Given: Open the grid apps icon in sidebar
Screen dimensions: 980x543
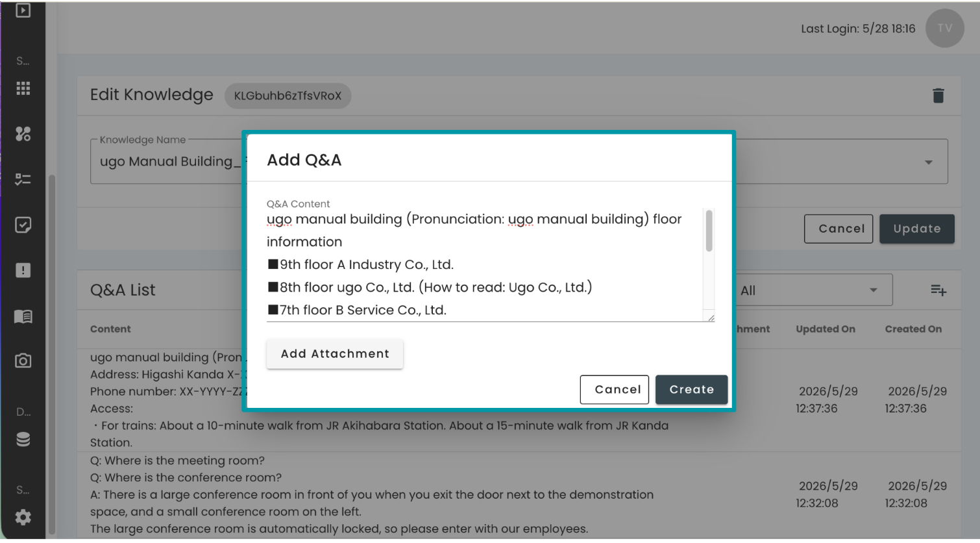Looking at the screenshot, I should pos(23,88).
